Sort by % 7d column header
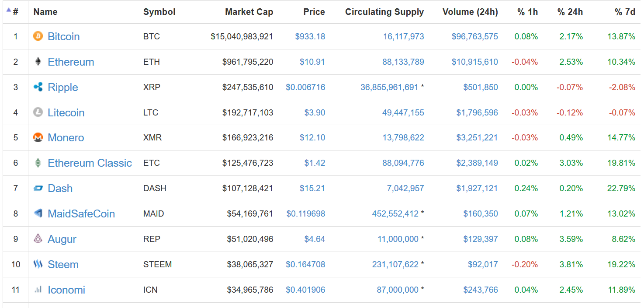 click(625, 12)
